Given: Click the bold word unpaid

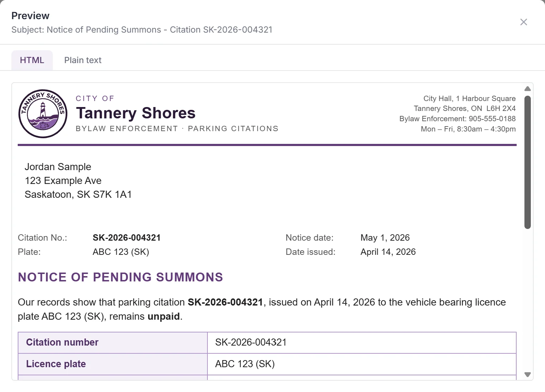Looking at the screenshot, I should (163, 317).
